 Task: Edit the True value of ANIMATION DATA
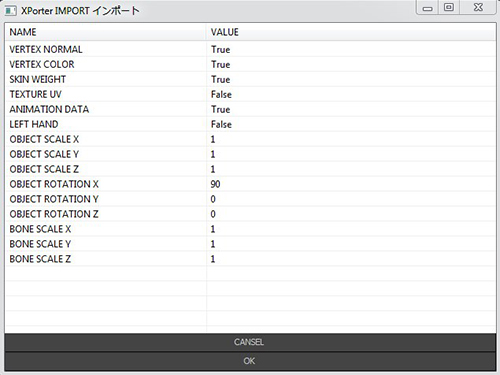220,109
